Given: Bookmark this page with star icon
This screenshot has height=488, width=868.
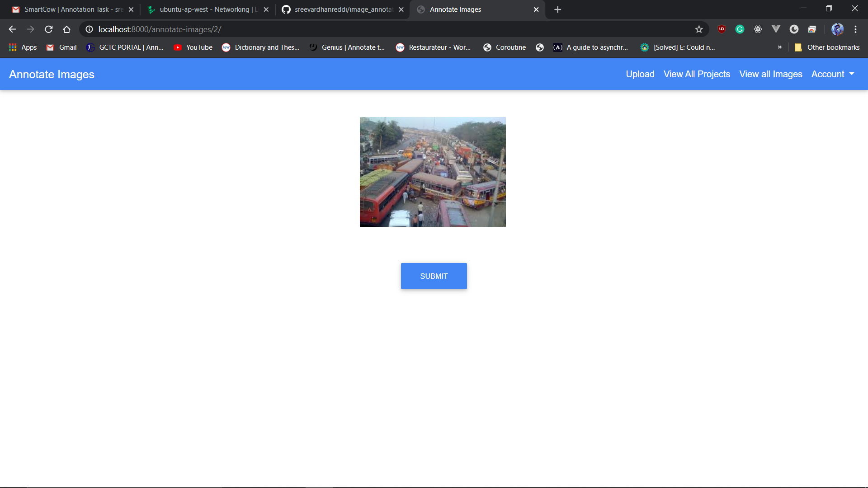Looking at the screenshot, I should coord(699,29).
